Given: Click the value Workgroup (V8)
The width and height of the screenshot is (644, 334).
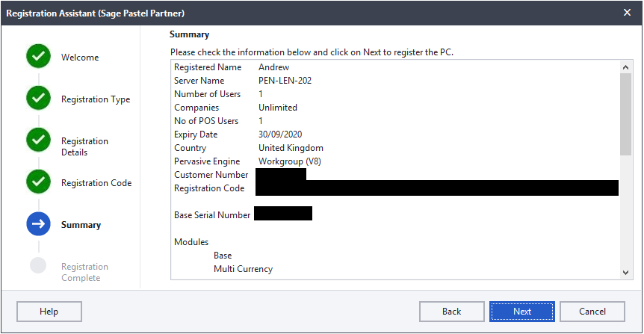Looking at the screenshot, I should point(290,161).
